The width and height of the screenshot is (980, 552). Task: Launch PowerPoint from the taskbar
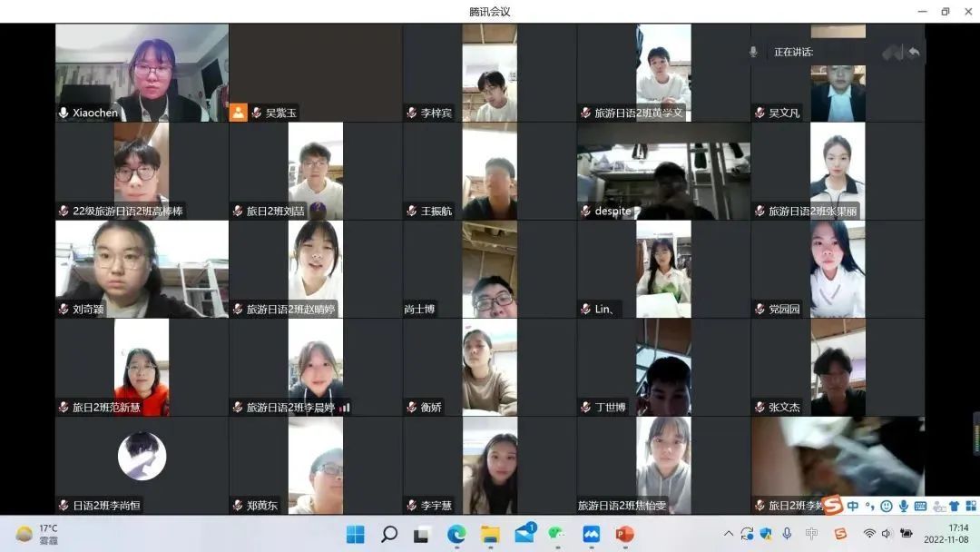(624, 534)
